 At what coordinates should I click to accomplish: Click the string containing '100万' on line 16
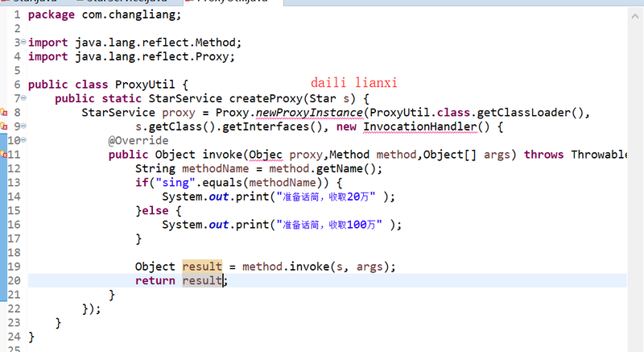329,225
